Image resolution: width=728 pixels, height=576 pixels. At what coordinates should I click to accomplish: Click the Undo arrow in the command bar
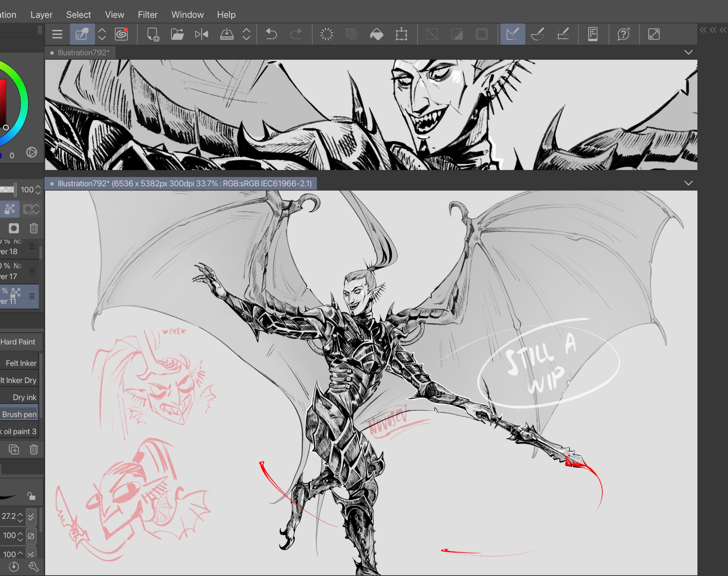(271, 34)
